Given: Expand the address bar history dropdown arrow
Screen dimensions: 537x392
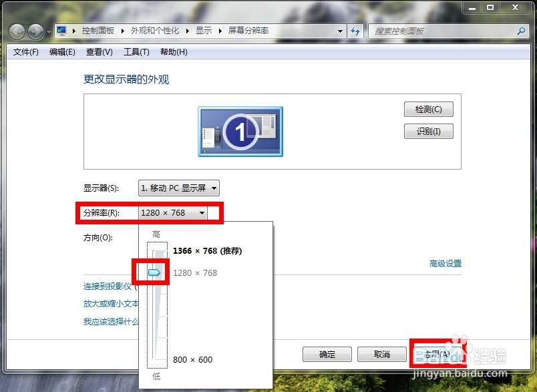Looking at the screenshot, I should (339, 31).
